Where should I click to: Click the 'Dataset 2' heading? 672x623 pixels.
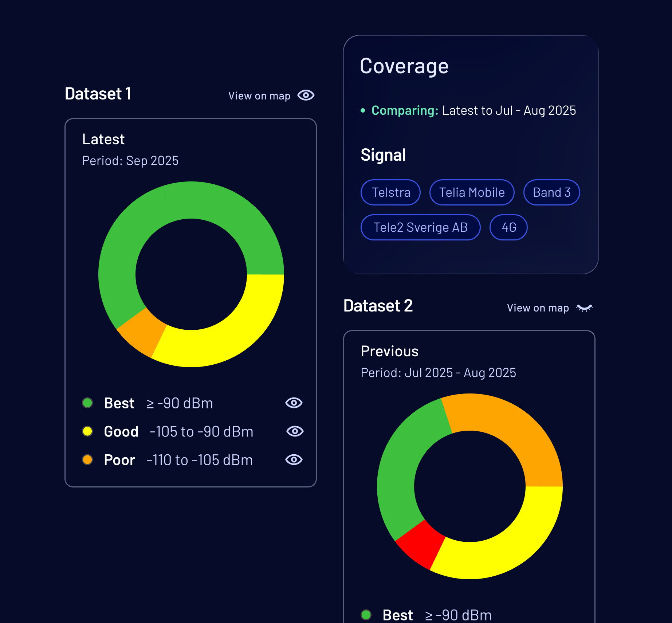pos(378,306)
